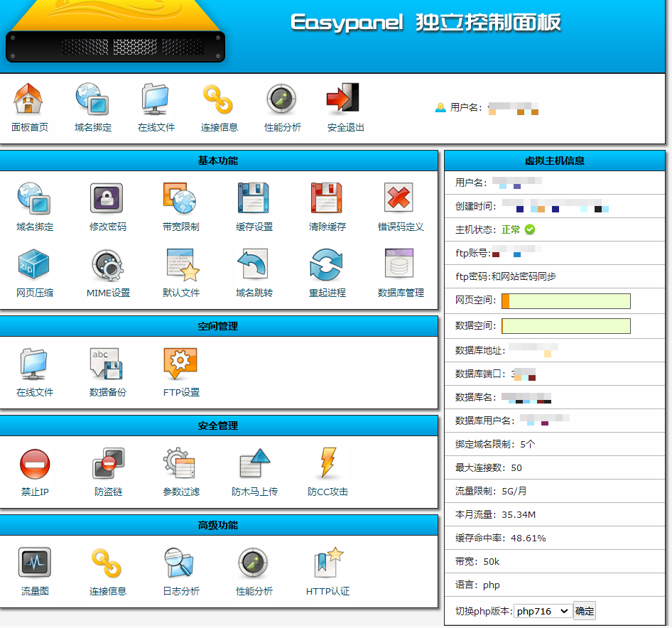Open 禁止IP block settings
Image resolution: width=672 pixels, height=628 pixels.
pyautogui.click(x=35, y=465)
